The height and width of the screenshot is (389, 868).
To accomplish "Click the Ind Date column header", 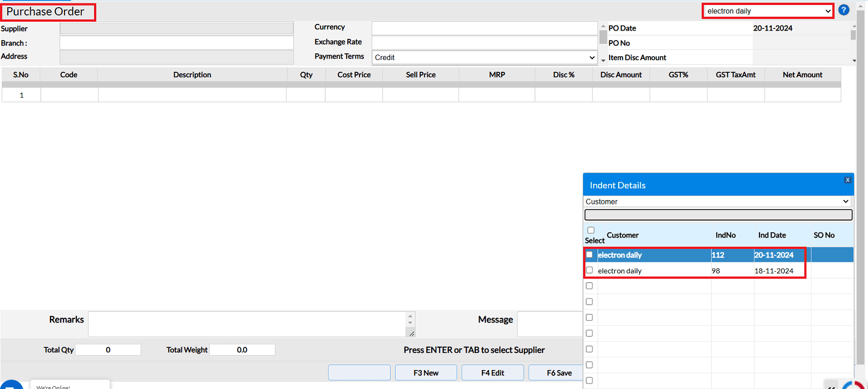I will (x=772, y=235).
